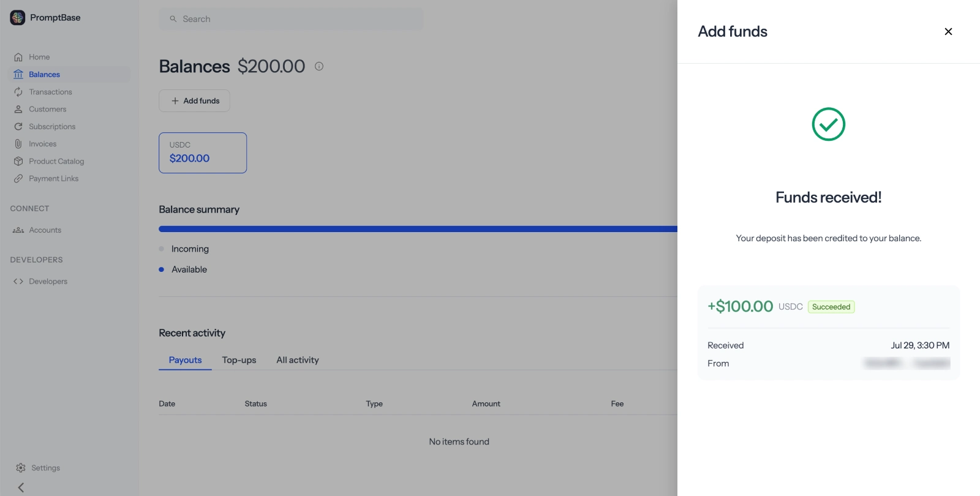Click the Invoices paperclip icon
980x496 pixels.
tap(18, 144)
